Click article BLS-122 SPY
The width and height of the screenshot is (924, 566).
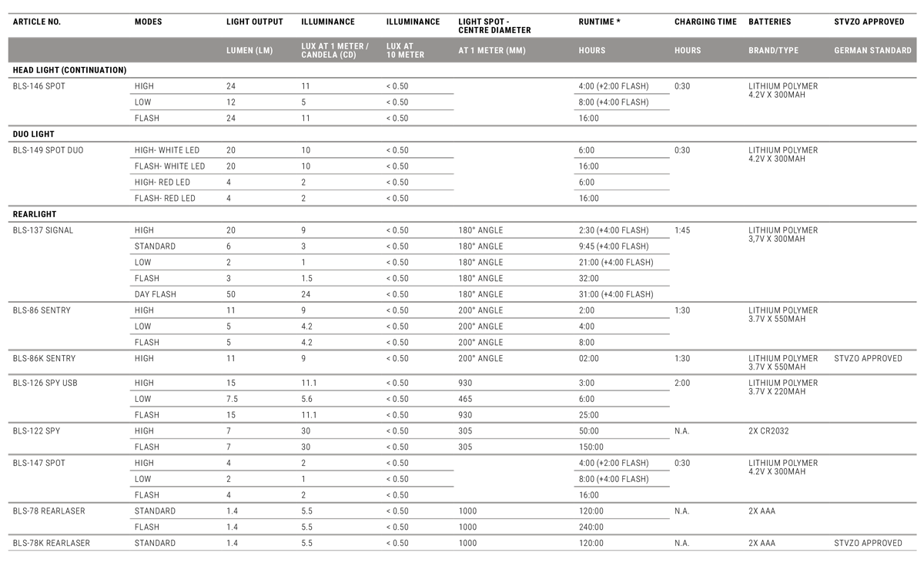[36, 430]
